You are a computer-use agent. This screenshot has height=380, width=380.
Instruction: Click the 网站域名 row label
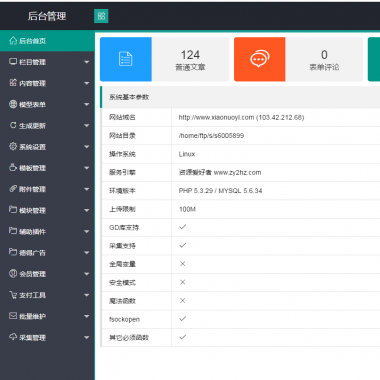(x=122, y=117)
